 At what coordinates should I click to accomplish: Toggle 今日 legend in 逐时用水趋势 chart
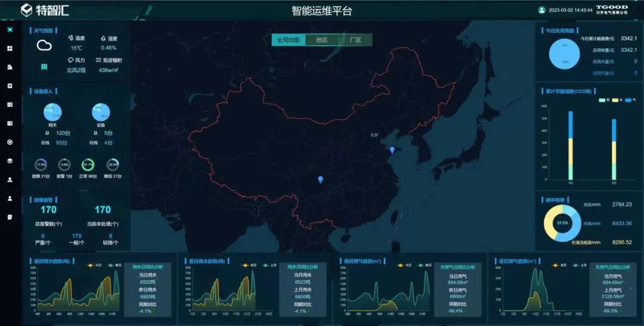point(94,265)
